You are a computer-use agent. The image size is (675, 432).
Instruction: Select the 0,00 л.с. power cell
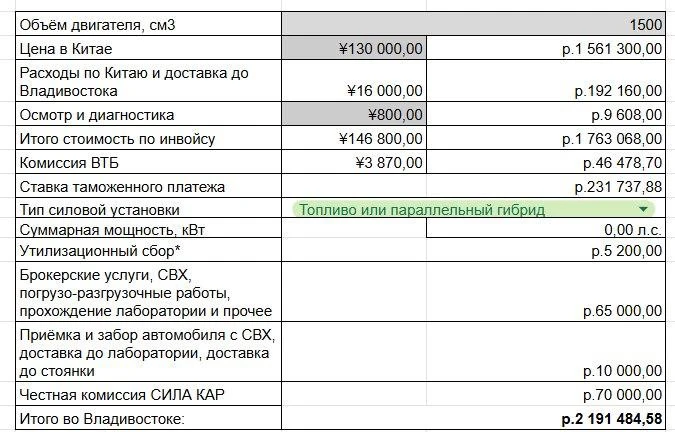coord(546,228)
